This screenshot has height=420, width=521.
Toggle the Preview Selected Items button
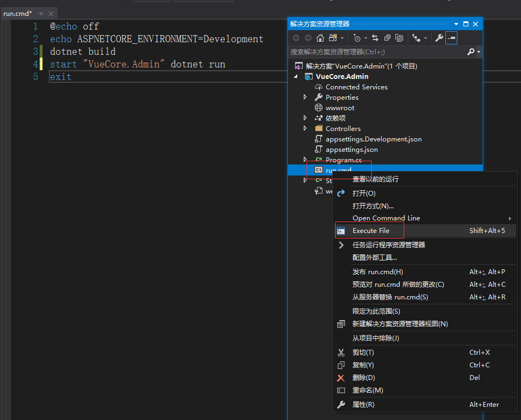[451, 38]
